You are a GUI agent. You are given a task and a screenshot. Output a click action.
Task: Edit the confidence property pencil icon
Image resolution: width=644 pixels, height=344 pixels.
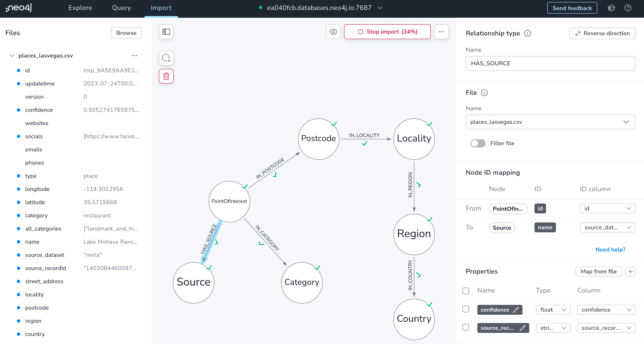[516, 310]
